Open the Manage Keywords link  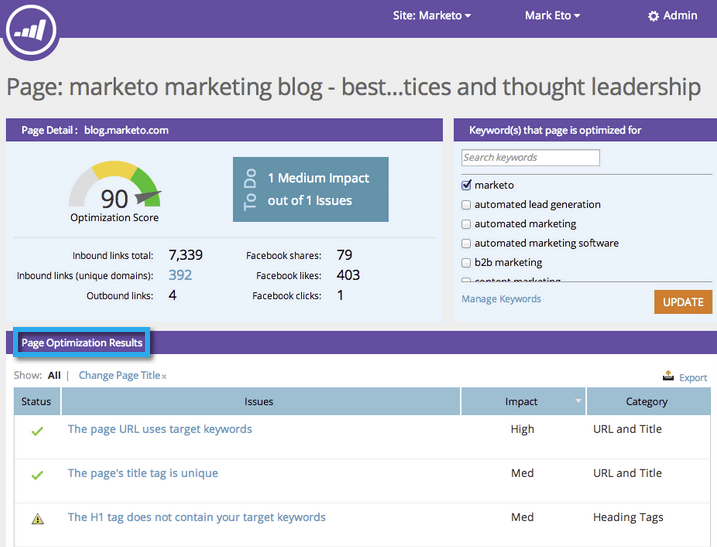click(x=501, y=299)
